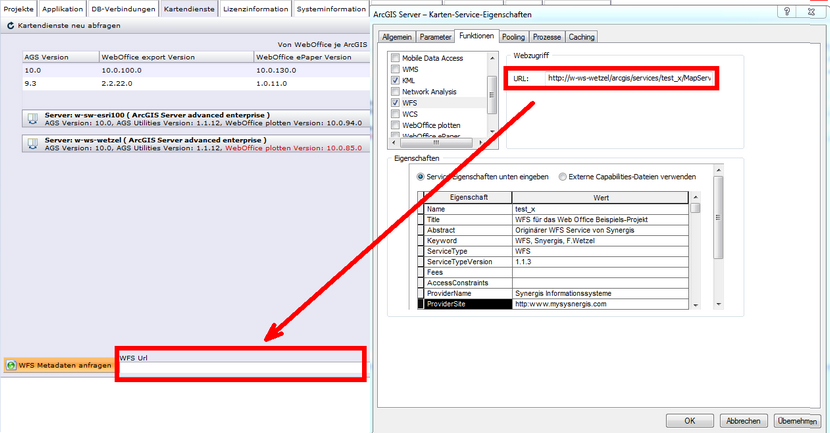Switch to the Prozesse dialog tab
Image resolution: width=830 pixels, height=433 pixels.
pyautogui.click(x=547, y=37)
